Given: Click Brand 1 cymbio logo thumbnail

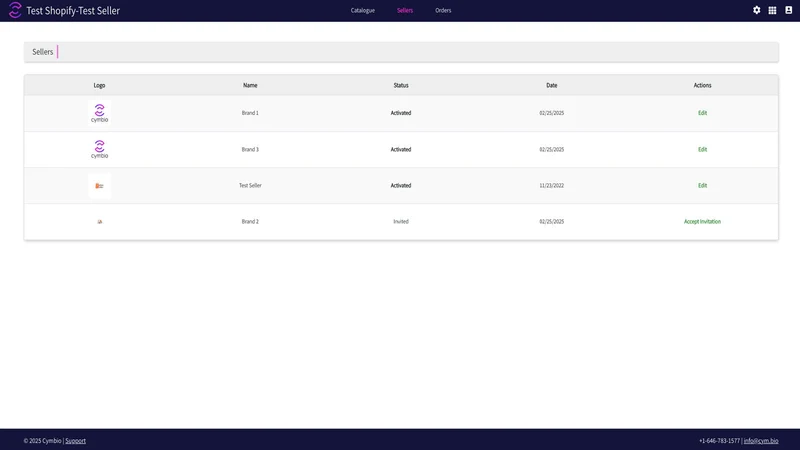Looking at the screenshot, I should [x=99, y=113].
